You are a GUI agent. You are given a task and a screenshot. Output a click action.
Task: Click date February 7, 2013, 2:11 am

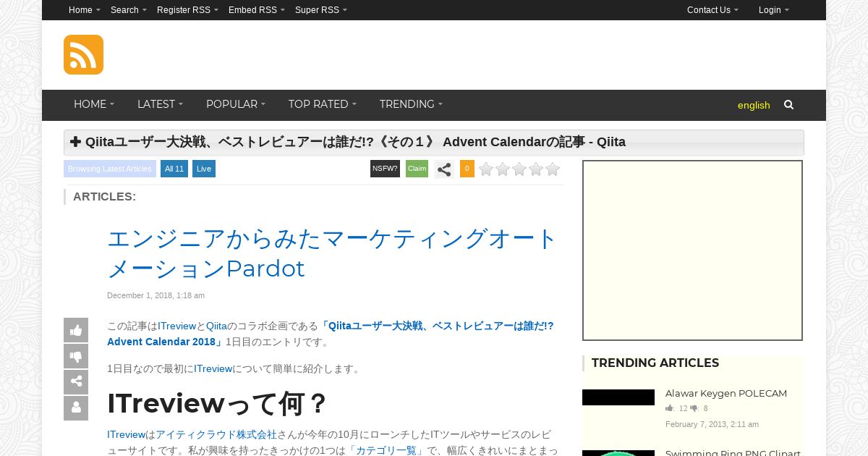(712, 424)
